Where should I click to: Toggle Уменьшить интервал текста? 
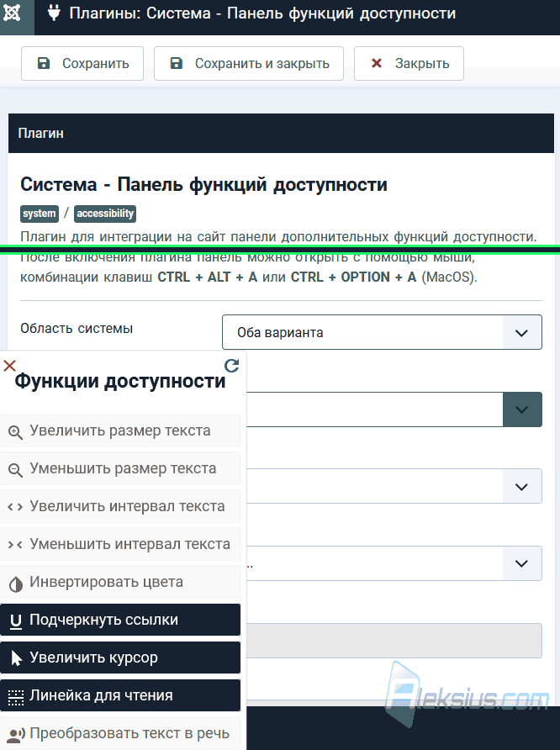point(120,544)
